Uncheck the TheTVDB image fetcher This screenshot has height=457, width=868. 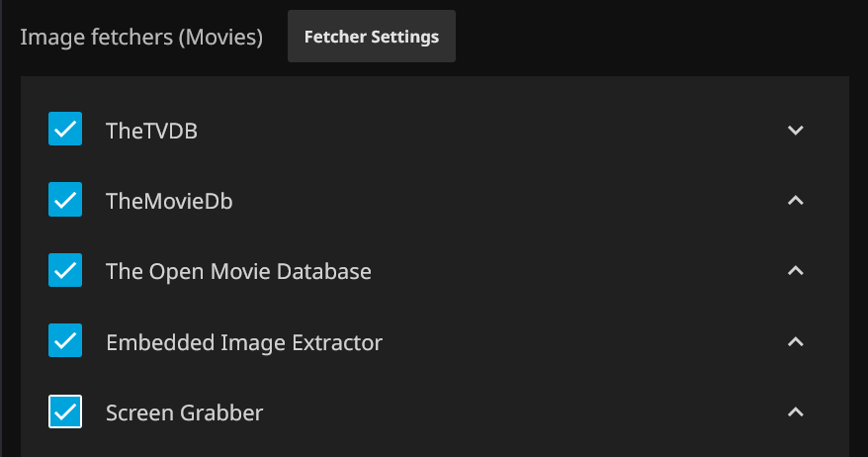pyautogui.click(x=65, y=130)
